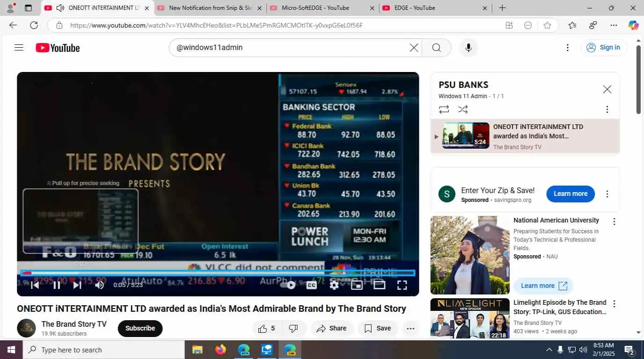
Task: Open options for National American University ad
Action: (614, 222)
